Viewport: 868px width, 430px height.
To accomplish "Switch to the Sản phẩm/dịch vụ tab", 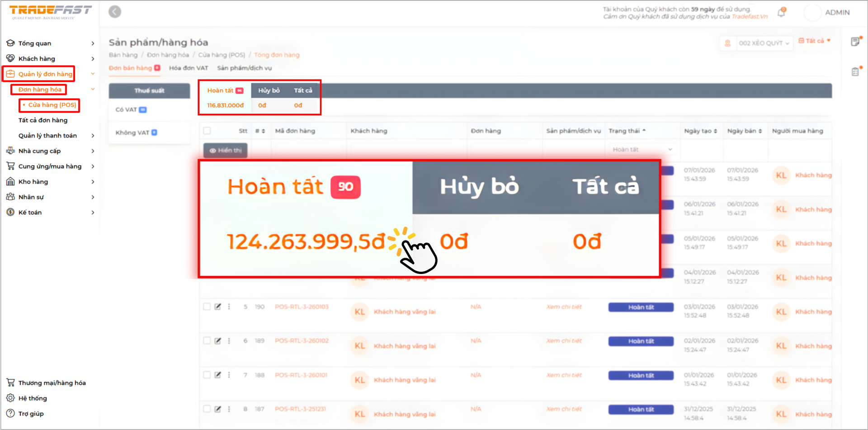I will pos(244,68).
